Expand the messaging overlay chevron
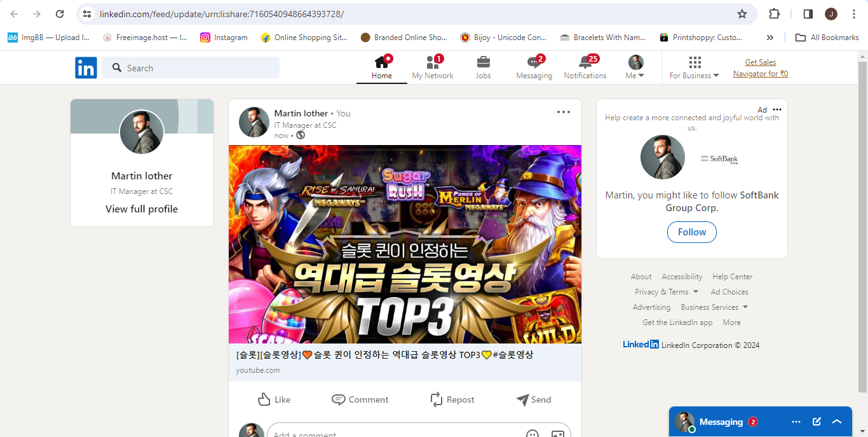868x437 pixels. (837, 422)
